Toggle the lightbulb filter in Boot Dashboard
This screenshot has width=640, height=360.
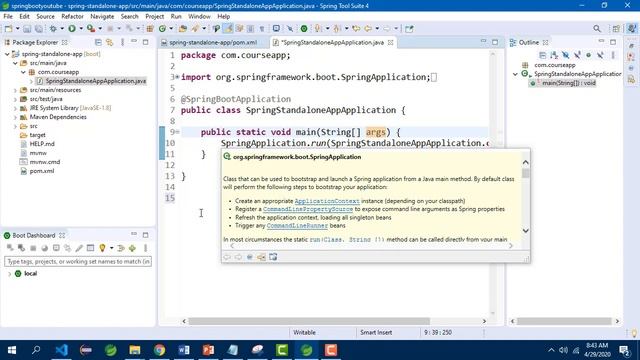(102, 248)
